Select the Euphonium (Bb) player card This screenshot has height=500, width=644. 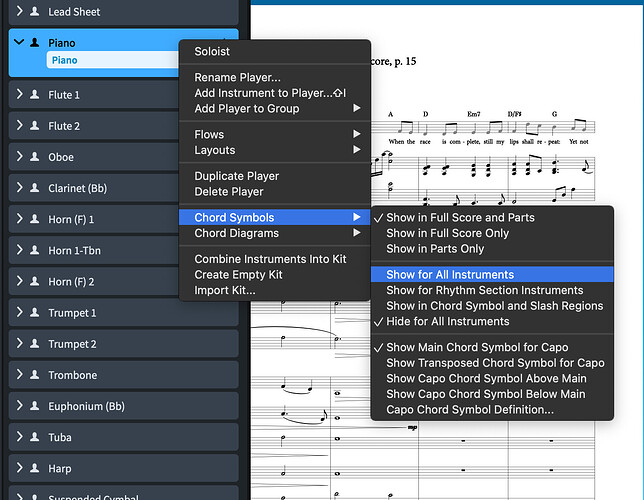click(x=123, y=406)
